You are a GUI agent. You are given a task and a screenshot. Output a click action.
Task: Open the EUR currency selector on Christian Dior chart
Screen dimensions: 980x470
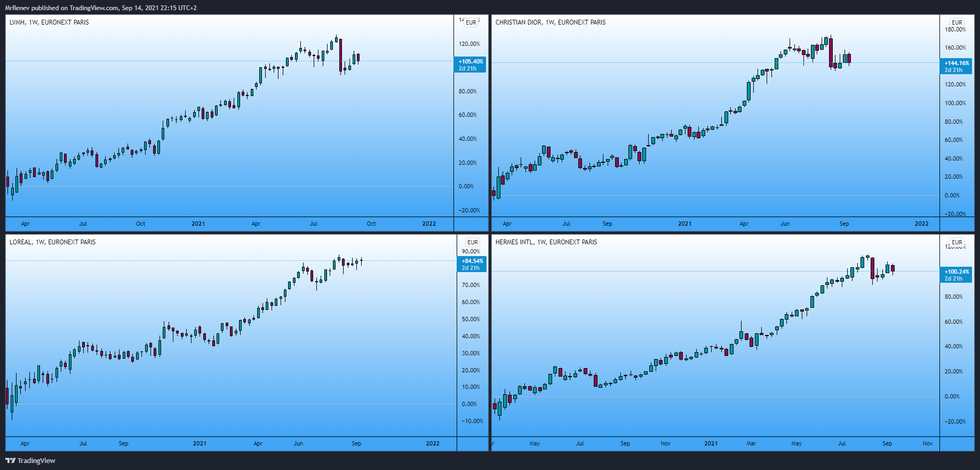(957, 22)
